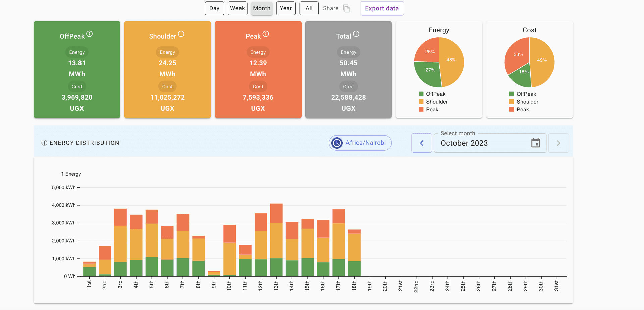Image resolution: width=644 pixels, height=310 pixels.
Task: Click the Share label
Action: pyautogui.click(x=331, y=8)
